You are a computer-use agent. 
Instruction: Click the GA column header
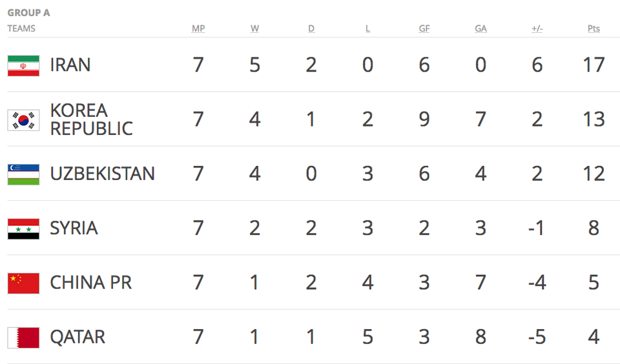480,28
